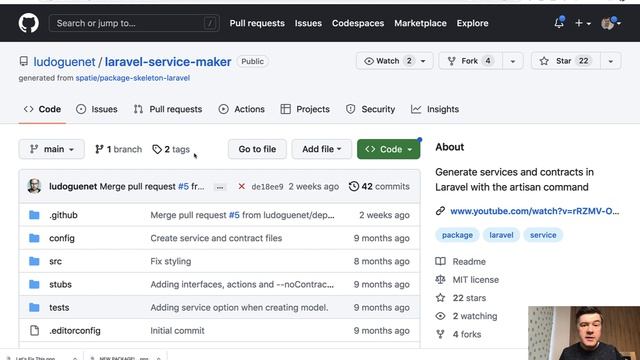640x360 pixels.
Task: Open the .github folder
Action: pyautogui.click(x=63, y=215)
